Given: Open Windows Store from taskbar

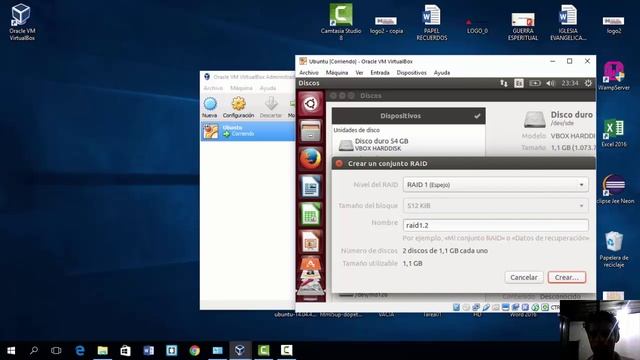Looking at the screenshot, I should point(125,350).
